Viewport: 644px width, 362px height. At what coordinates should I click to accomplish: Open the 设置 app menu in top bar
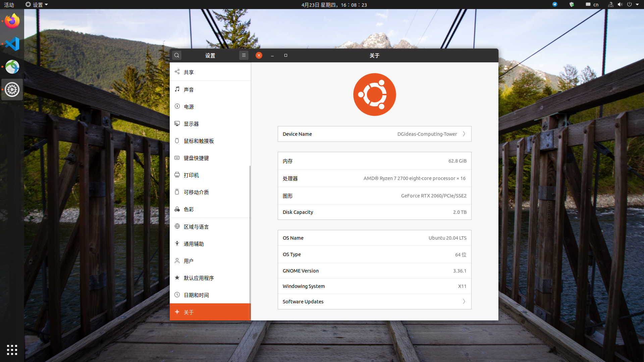[37, 4]
